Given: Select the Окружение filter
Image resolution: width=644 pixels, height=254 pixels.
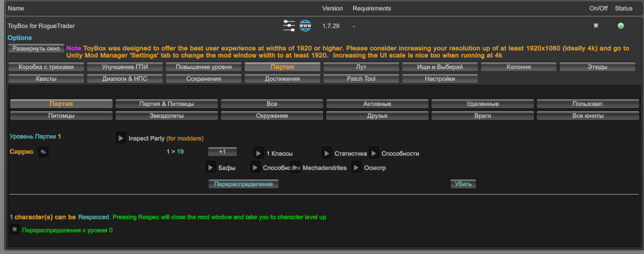Looking at the screenshot, I should [x=272, y=116].
